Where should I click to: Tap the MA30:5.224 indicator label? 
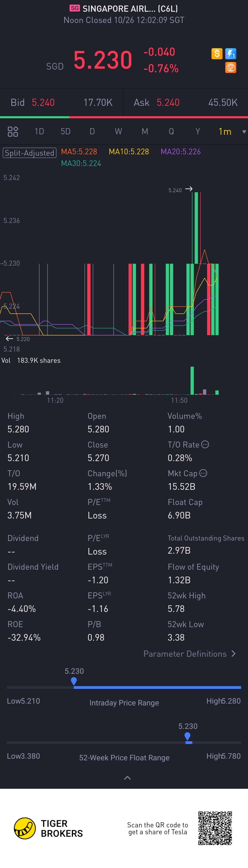point(81,163)
